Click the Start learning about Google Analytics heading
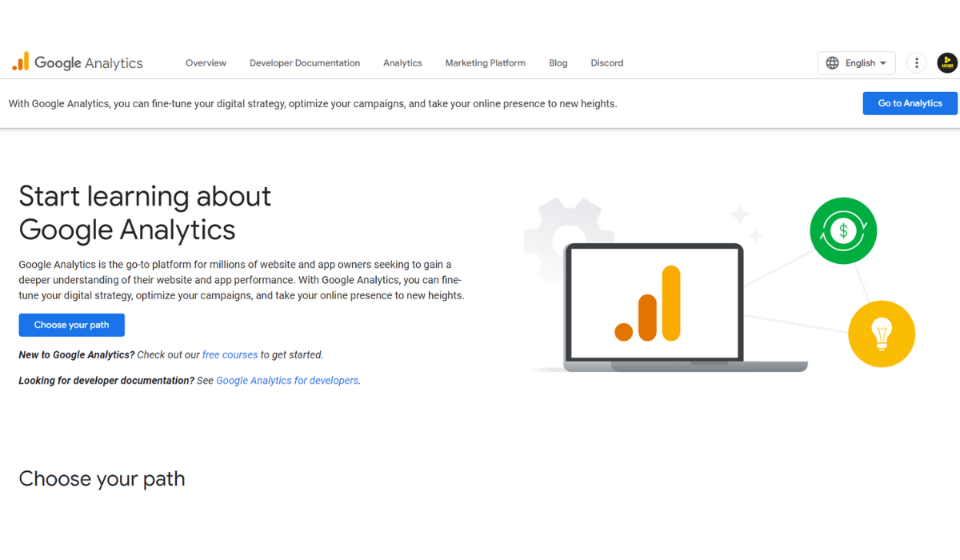This screenshot has height=560, width=960. [x=145, y=213]
